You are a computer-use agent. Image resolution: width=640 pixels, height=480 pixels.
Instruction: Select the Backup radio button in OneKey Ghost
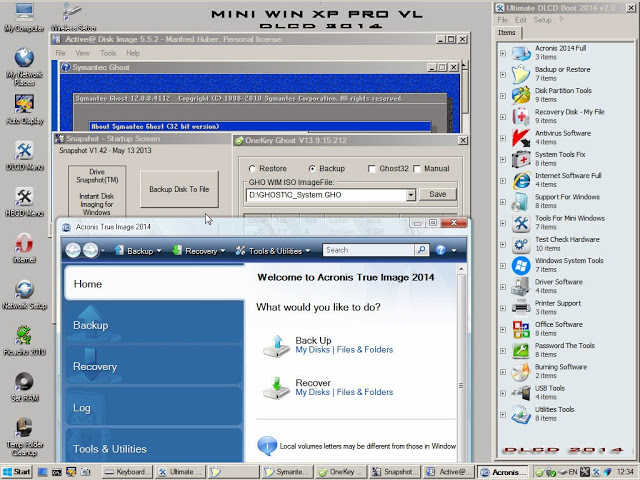click(x=312, y=169)
